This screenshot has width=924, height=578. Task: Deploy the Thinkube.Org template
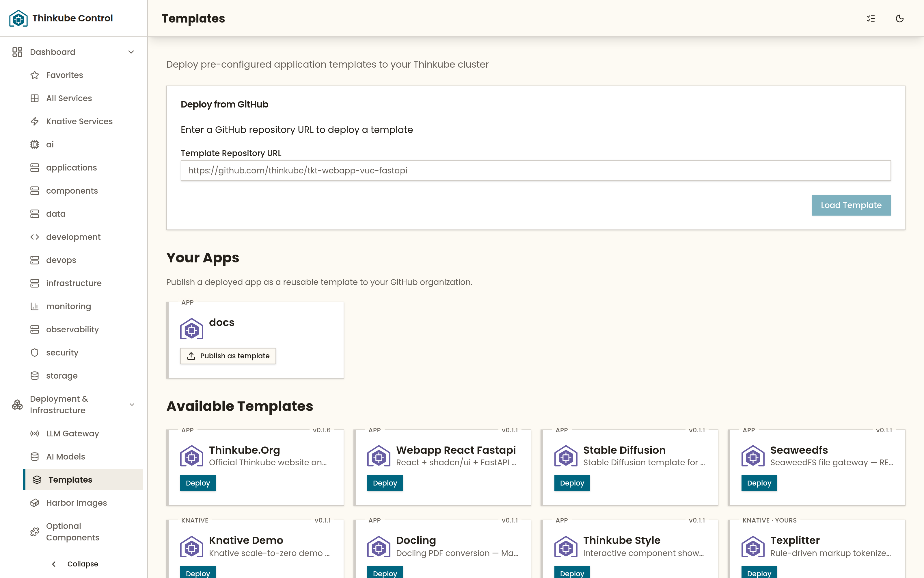point(198,483)
